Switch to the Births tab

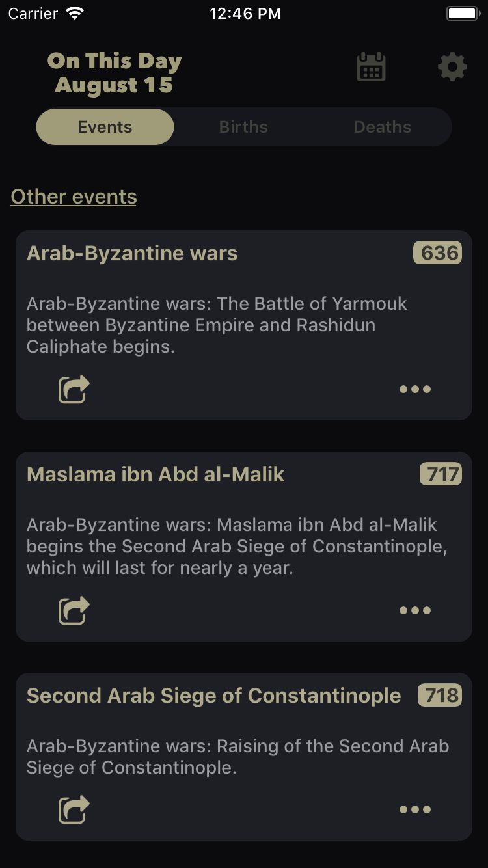[243, 127]
